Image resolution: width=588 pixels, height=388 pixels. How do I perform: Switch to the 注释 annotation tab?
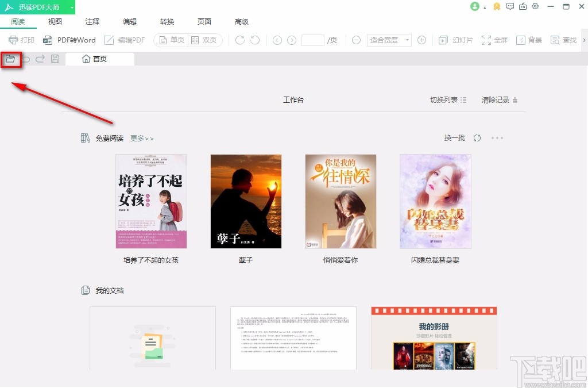click(92, 21)
